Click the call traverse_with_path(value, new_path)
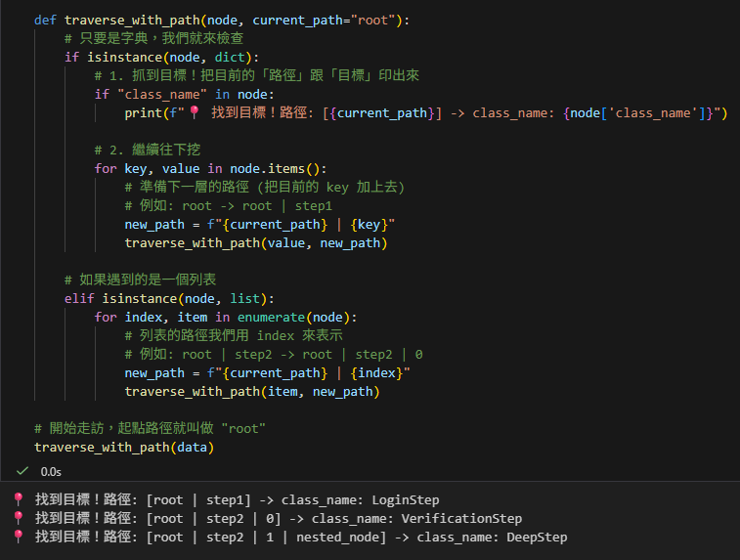This screenshot has width=740, height=560. (x=256, y=243)
